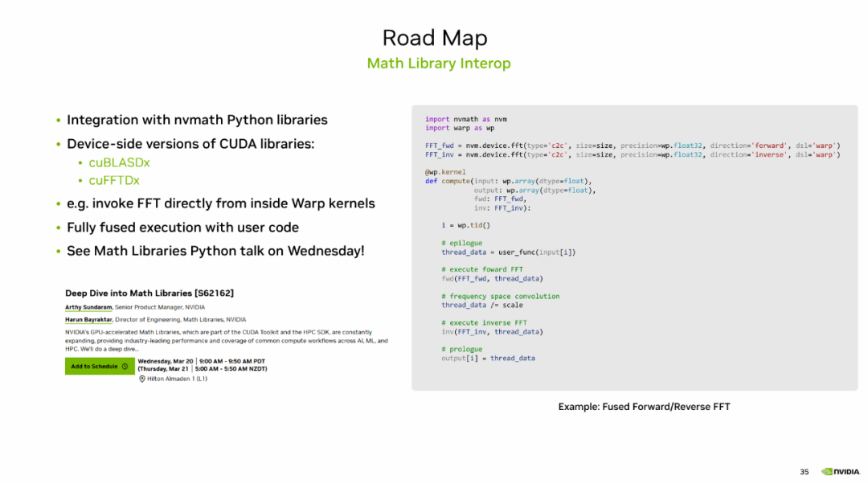Click the 'Senior Product Manager, NVIDIA' job title
The width and height of the screenshot is (868, 484).
pos(160,307)
